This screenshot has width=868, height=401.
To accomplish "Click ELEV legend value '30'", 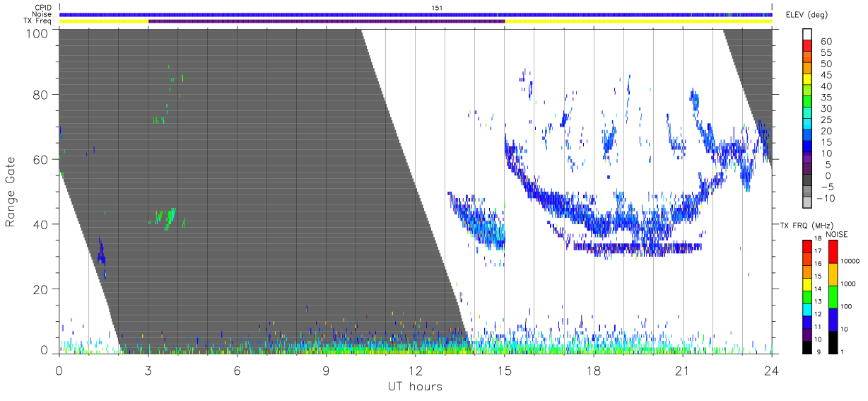I will point(826,109).
